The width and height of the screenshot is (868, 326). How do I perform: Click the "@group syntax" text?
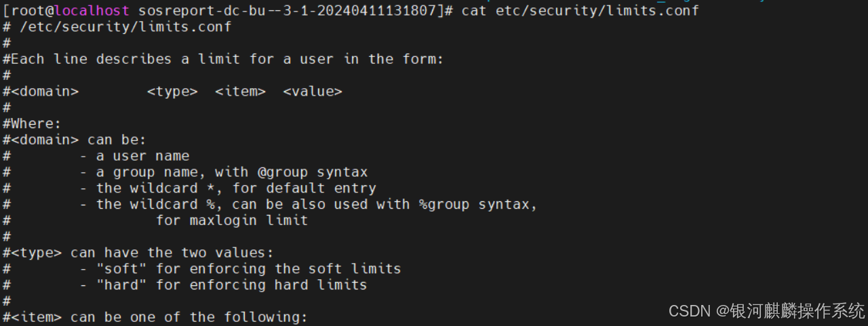(312, 172)
